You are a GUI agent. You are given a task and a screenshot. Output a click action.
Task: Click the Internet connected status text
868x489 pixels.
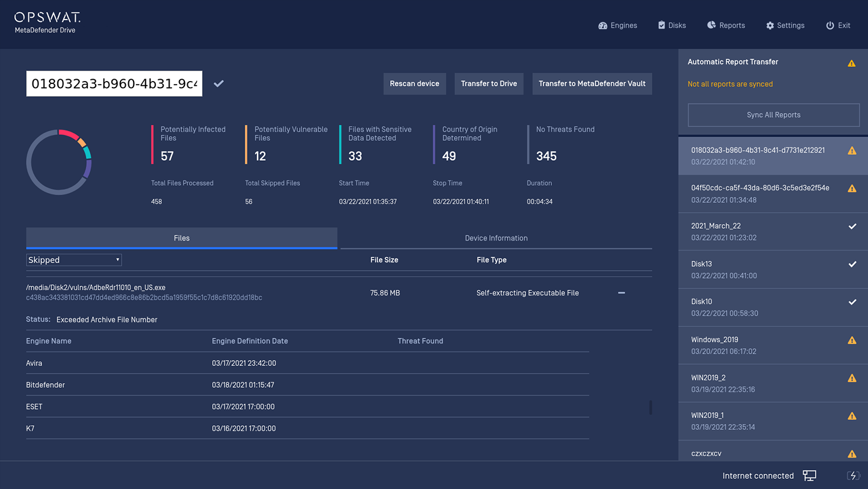[x=758, y=475]
